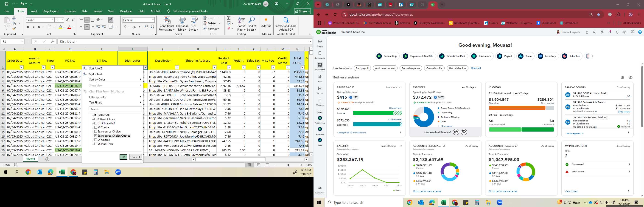This screenshot has height=207, width=644.
Task: Click the AutoSum sigma icon
Action: tap(229, 18)
